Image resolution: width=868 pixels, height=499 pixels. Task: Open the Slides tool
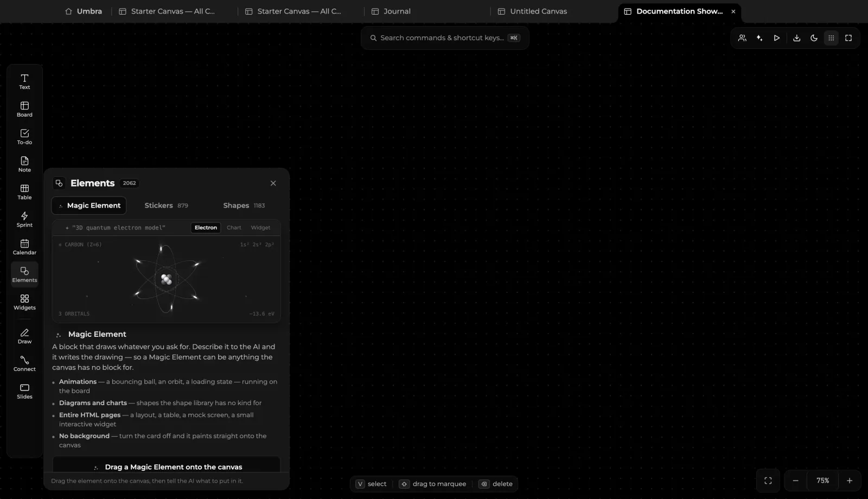tap(24, 392)
